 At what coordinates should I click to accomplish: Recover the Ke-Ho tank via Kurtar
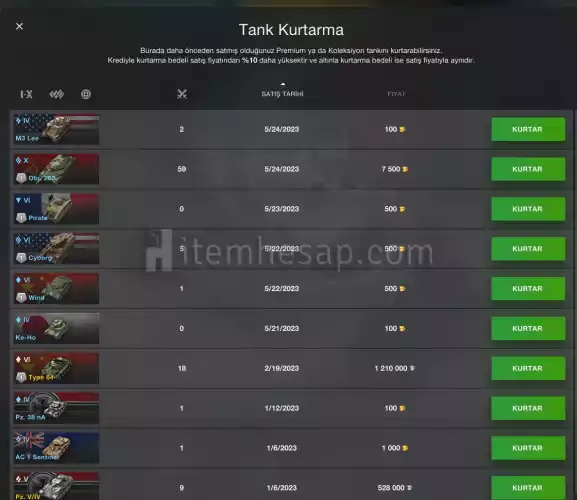coord(528,329)
